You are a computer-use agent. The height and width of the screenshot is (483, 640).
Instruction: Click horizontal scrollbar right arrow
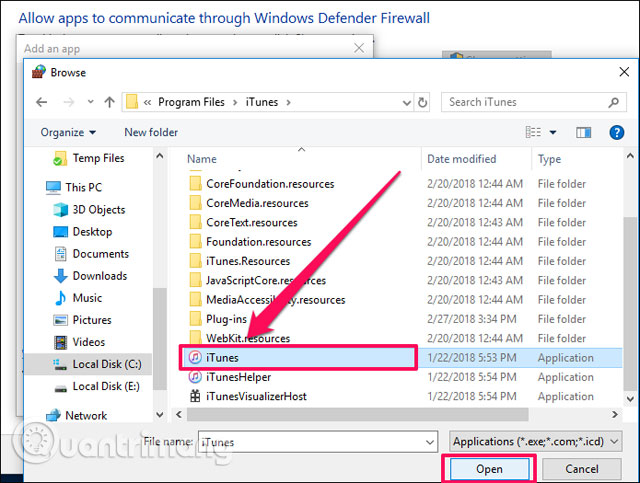[x=615, y=414]
